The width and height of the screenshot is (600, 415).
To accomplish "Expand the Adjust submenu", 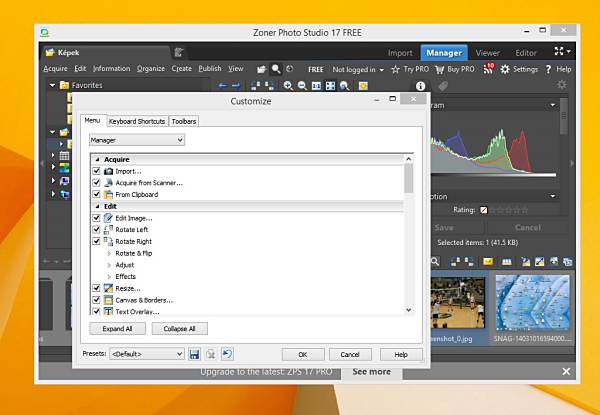I will point(109,265).
